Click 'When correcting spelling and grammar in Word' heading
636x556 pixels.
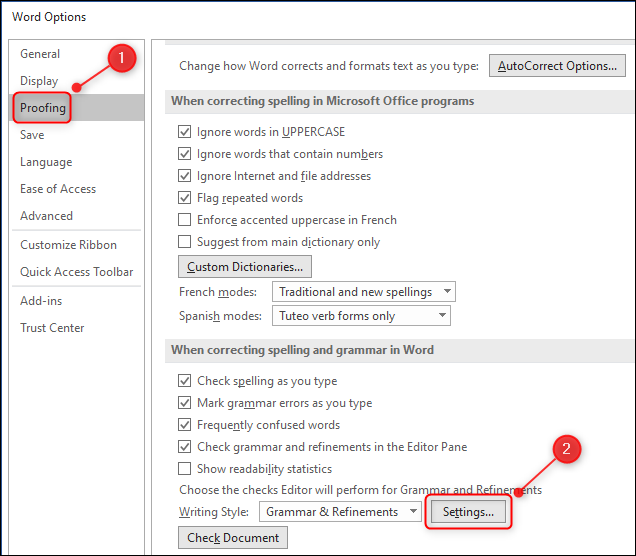pyautogui.click(x=302, y=350)
